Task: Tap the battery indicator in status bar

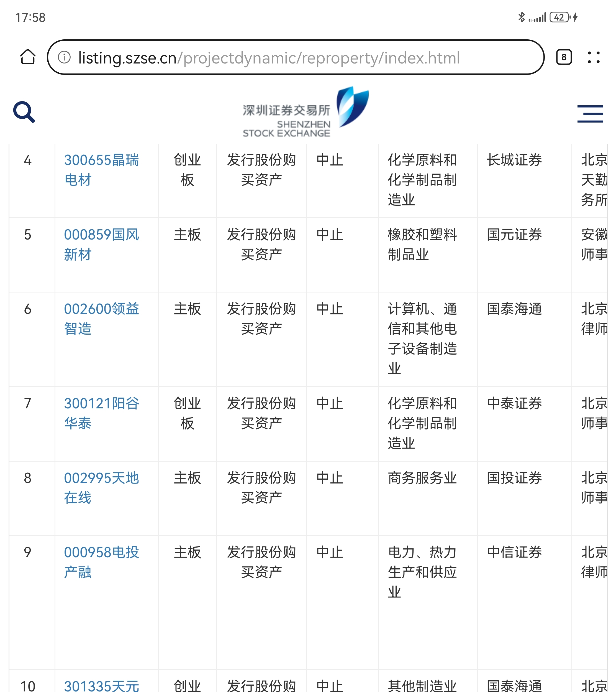Action: (559, 17)
